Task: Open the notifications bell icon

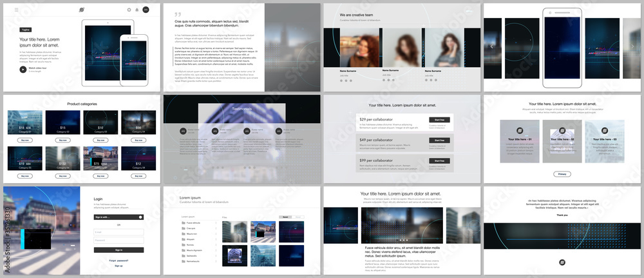Action: point(137,10)
